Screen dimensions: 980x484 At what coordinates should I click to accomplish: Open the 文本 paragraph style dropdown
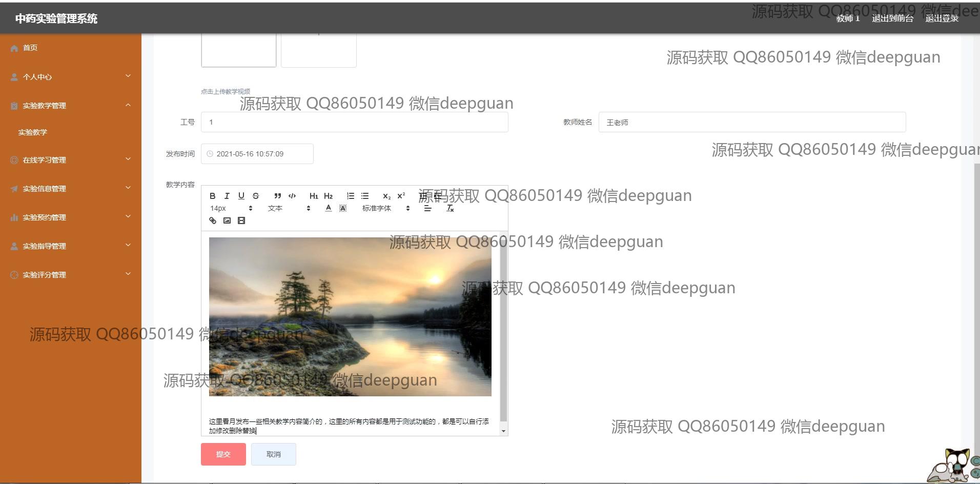[x=289, y=208]
